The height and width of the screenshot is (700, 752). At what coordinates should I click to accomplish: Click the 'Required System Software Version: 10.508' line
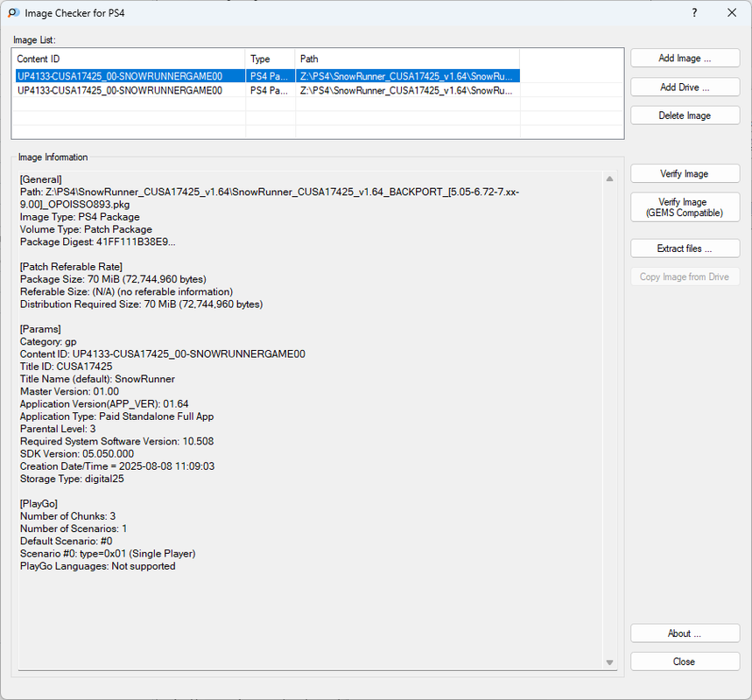click(x=117, y=442)
